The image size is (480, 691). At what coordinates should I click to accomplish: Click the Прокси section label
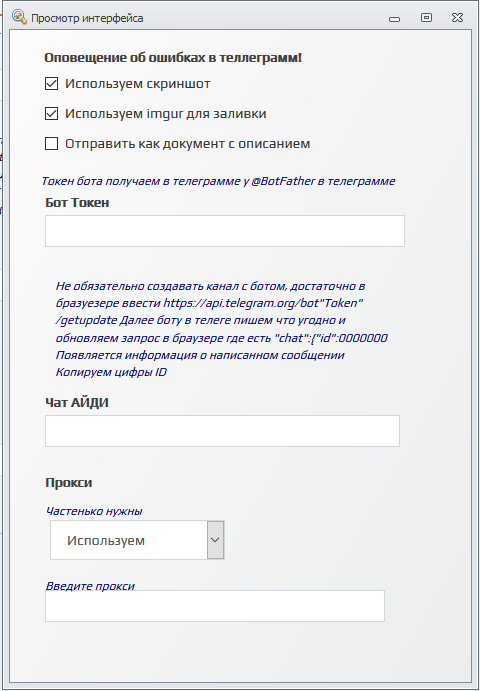(69, 482)
